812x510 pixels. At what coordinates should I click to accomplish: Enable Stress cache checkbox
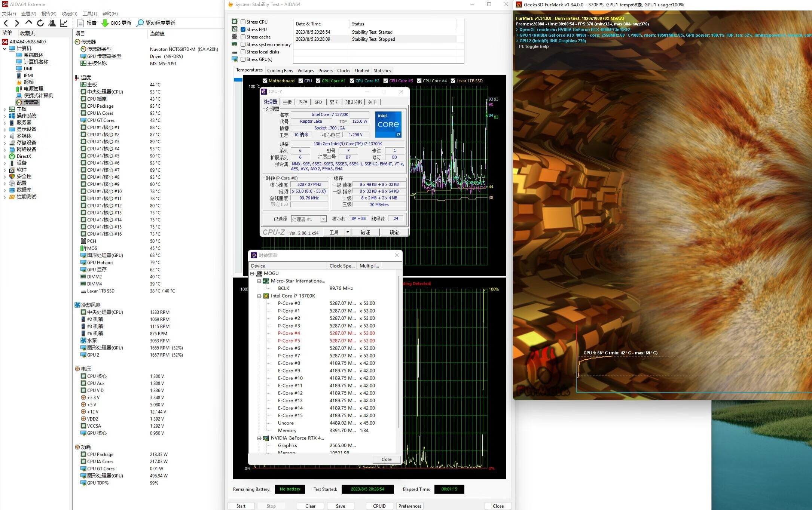point(243,37)
